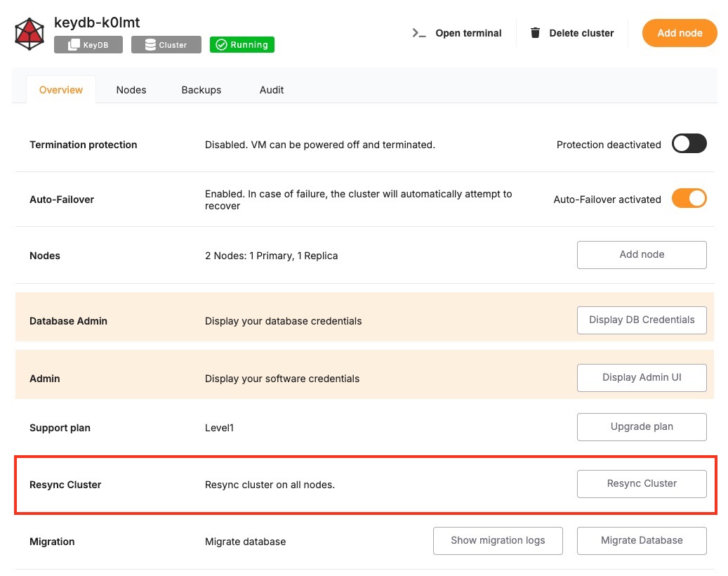Disable the Auto-Failover toggle switch
The image size is (728, 576).
click(x=689, y=199)
